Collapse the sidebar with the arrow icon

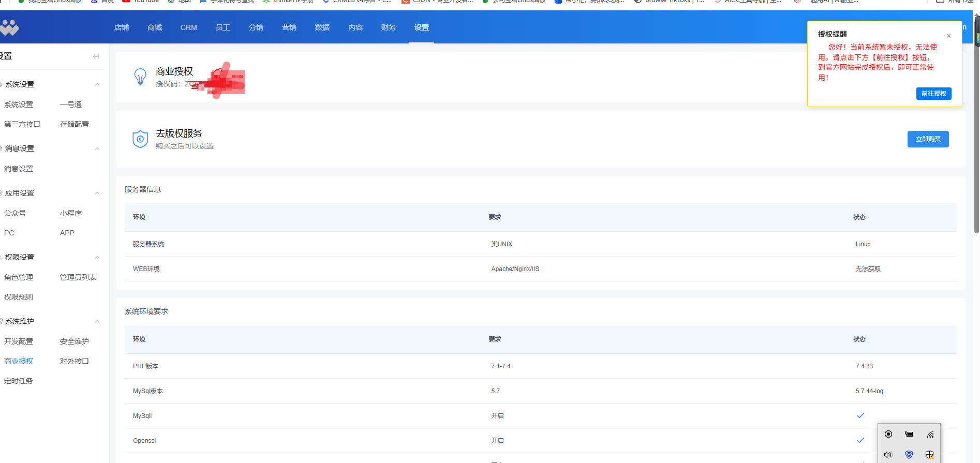tap(96, 56)
